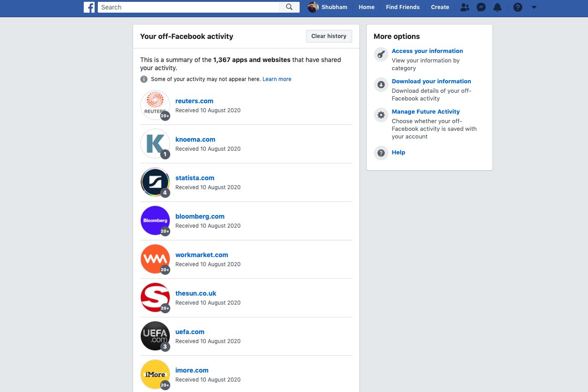
Task: Click the WorkMarket orange logo
Action: coord(155,259)
